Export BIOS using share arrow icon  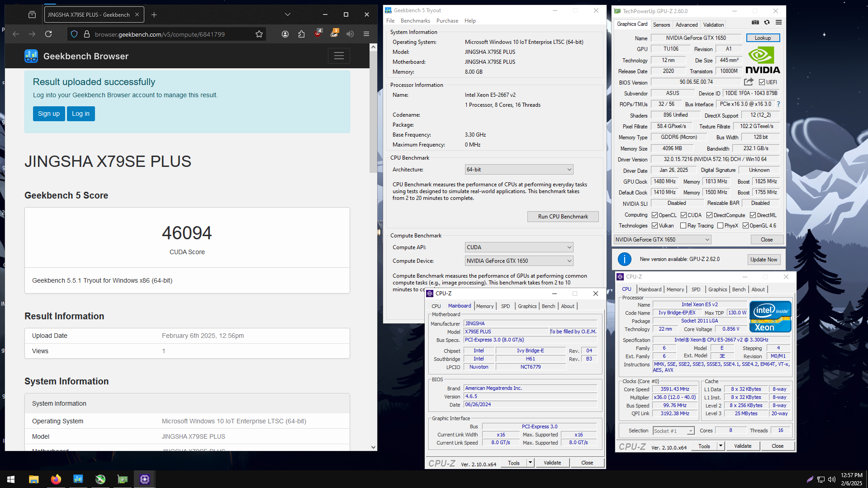tap(749, 82)
